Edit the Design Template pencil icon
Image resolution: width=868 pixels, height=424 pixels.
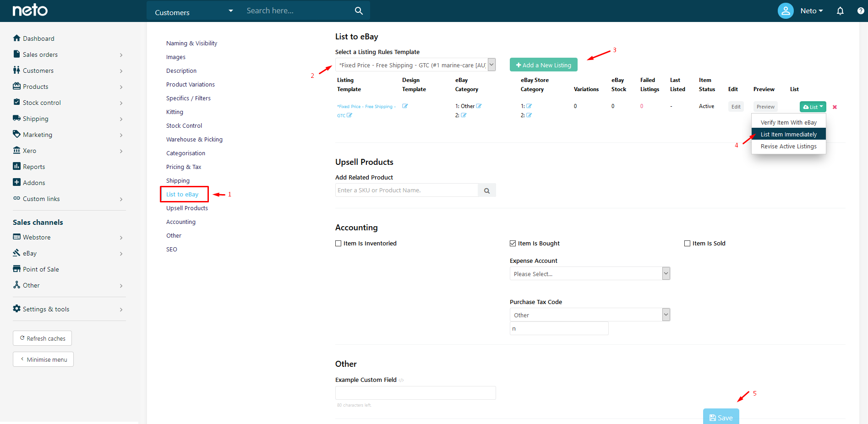pos(405,106)
